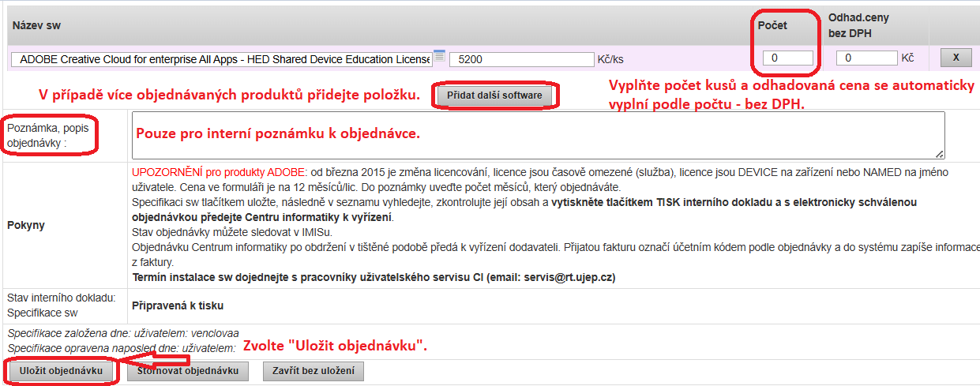Focus the unit price field showing 5200
This screenshot has height=386, width=980.
[x=521, y=59]
